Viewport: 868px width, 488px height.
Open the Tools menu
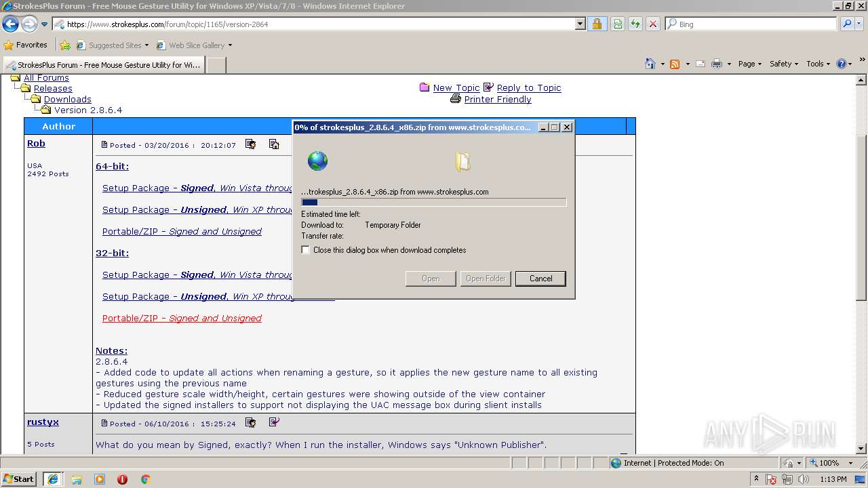pos(818,64)
